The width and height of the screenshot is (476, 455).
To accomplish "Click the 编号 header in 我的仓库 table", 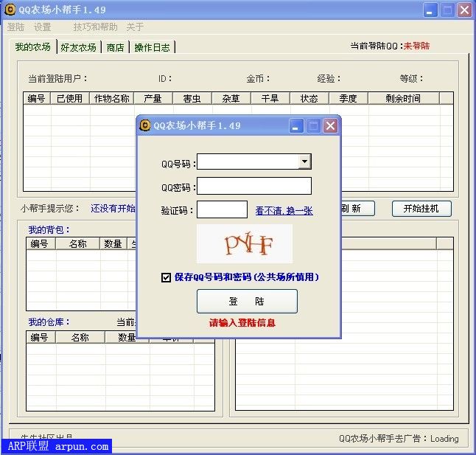I will pos(40,338).
